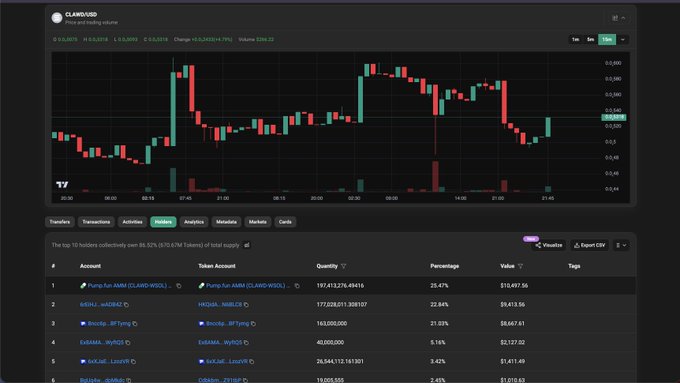Click the $1,411.49 value cell
680x383 pixels.
coord(513,361)
